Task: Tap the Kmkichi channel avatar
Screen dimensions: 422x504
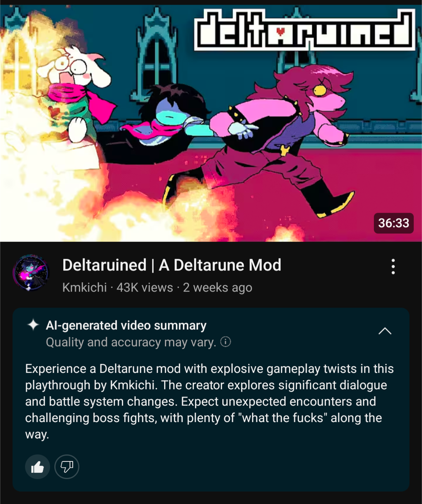Action: point(31,273)
